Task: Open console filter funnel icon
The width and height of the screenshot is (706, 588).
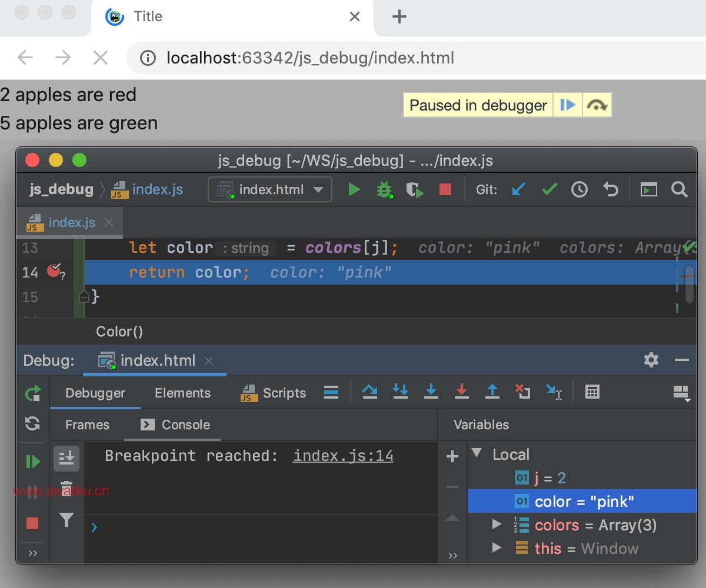Action: point(66,520)
